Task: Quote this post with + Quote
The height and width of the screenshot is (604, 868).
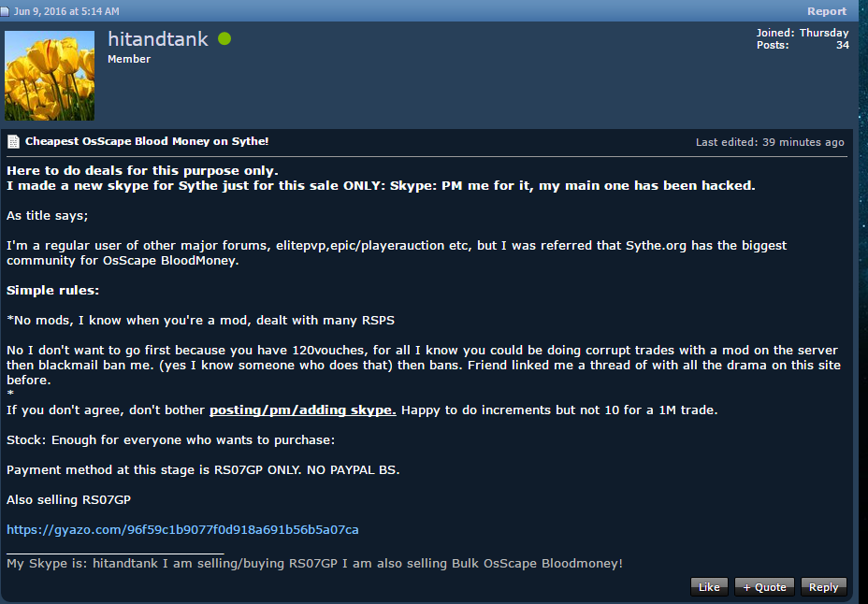Action: (764, 587)
